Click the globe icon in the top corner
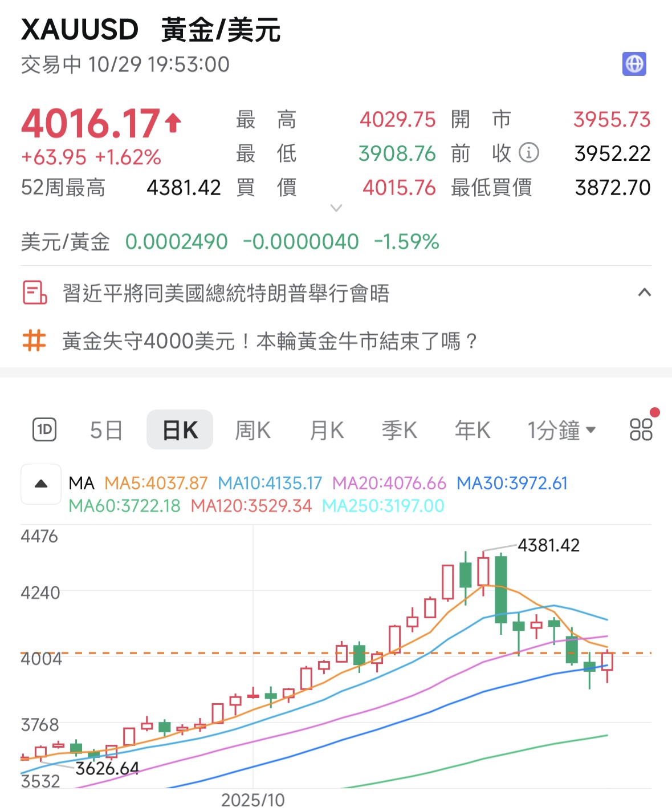The width and height of the screenshot is (672, 811). [634, 64]
